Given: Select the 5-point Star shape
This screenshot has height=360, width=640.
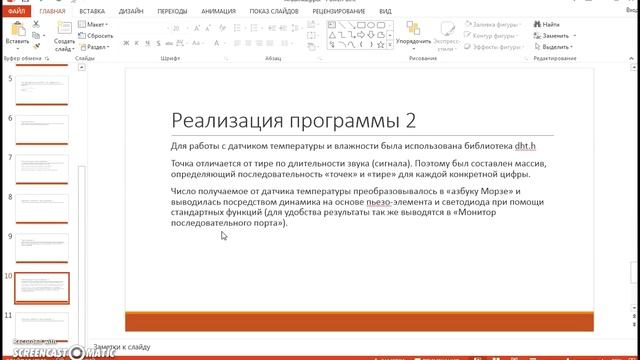Looking at the screenshot, I should coord(381,45).
